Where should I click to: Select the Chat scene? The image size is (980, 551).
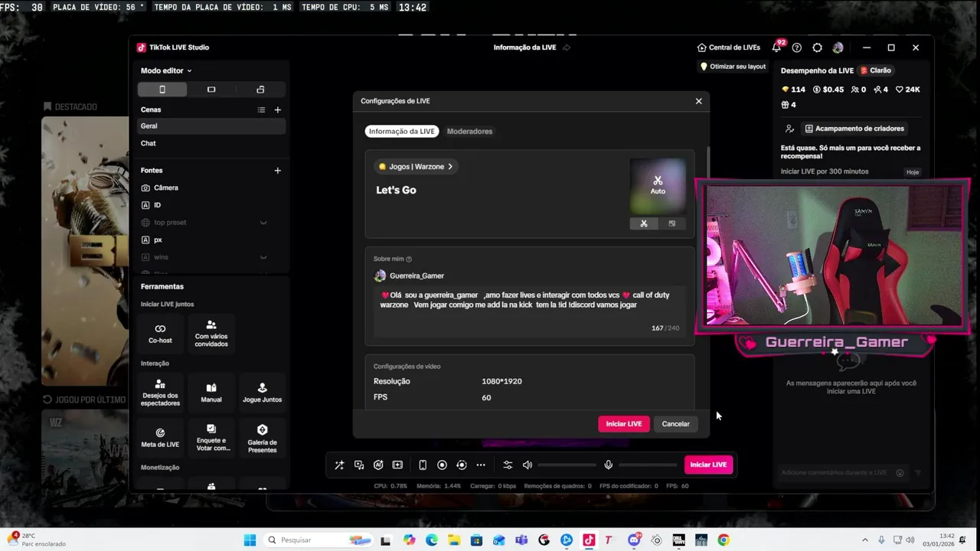(212, 144)
